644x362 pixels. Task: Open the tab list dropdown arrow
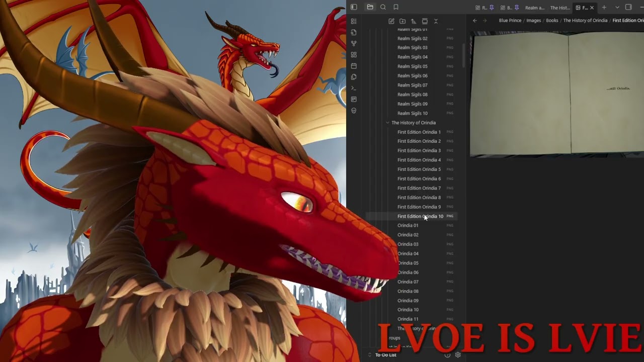tap(617, 8)
